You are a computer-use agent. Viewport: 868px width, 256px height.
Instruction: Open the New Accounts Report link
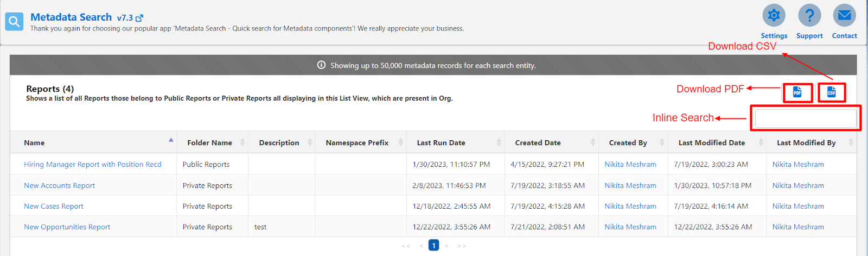coord(59,185)
